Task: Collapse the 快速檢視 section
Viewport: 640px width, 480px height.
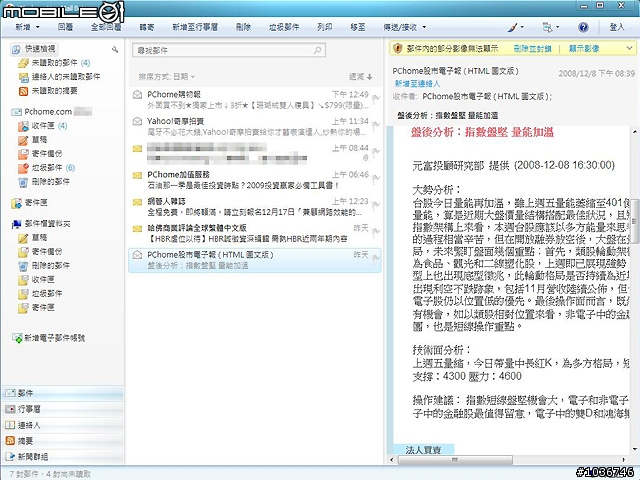Action: pos(34,49)
